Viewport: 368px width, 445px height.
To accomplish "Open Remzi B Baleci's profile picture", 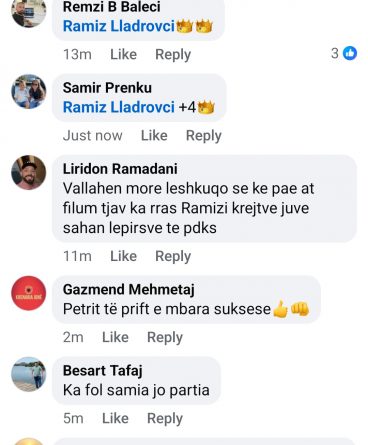I will (x=29, y=12).
